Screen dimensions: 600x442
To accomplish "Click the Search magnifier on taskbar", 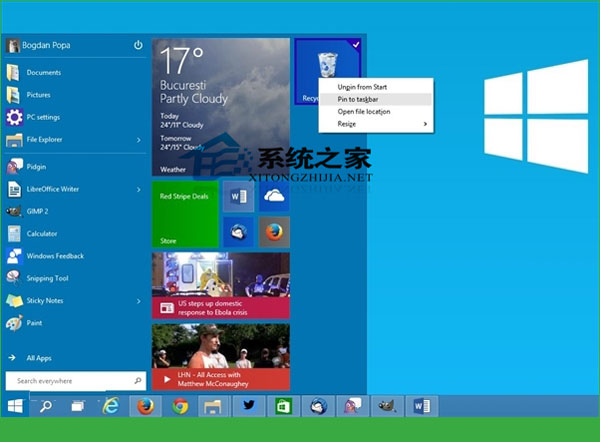I will pyautogui.click(x=46, y=406).
